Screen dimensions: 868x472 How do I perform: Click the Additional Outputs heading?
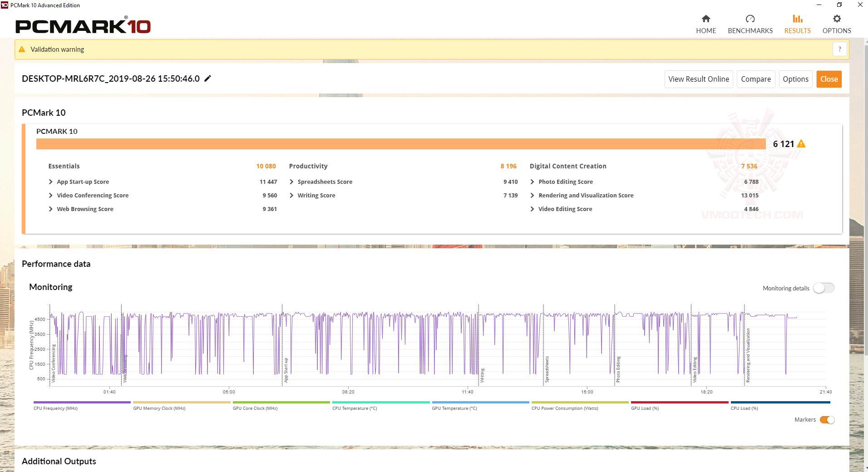pos(59,461)
